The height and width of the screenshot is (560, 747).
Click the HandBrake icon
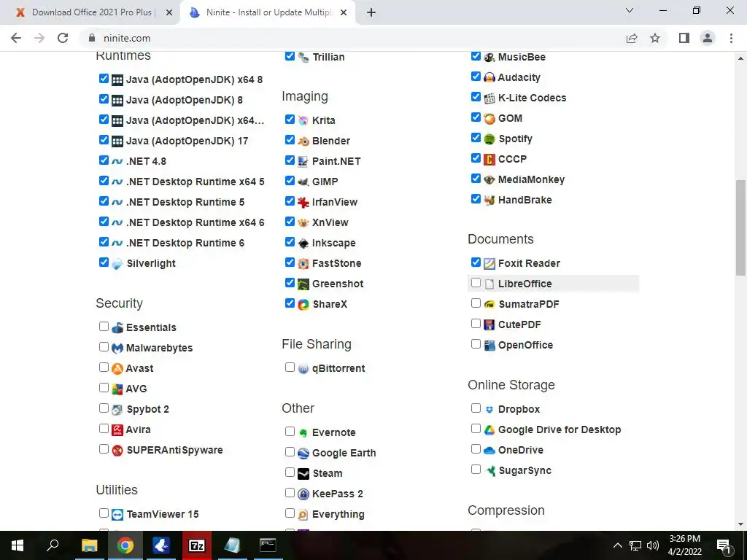[x=489, y=200]
